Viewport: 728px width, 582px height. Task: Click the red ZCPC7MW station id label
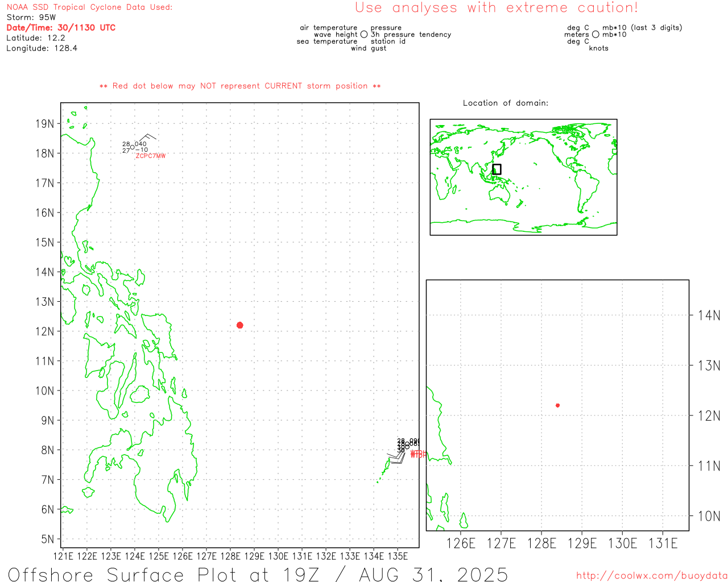(x=151, y=156)
